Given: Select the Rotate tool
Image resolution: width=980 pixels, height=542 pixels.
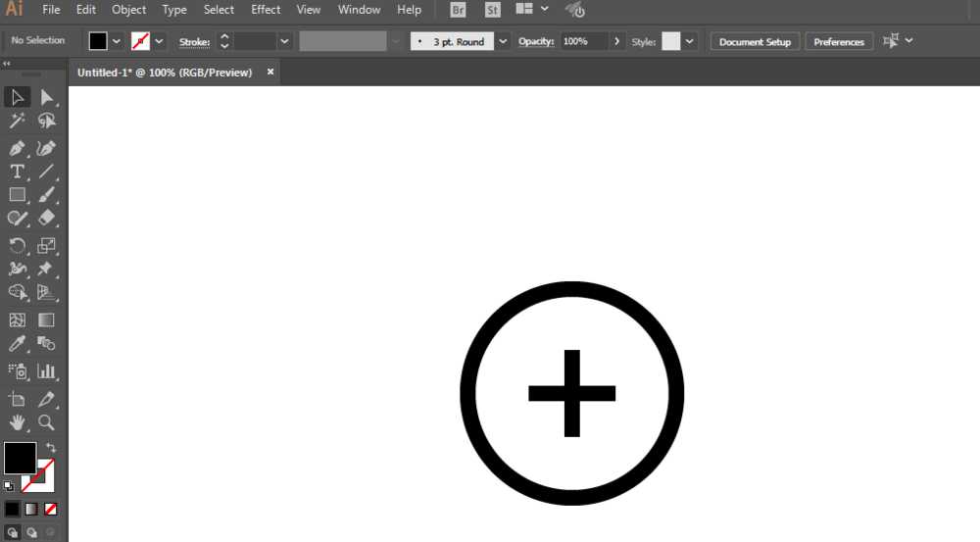Looking at the screenshot, I should [x=17, y=246].
